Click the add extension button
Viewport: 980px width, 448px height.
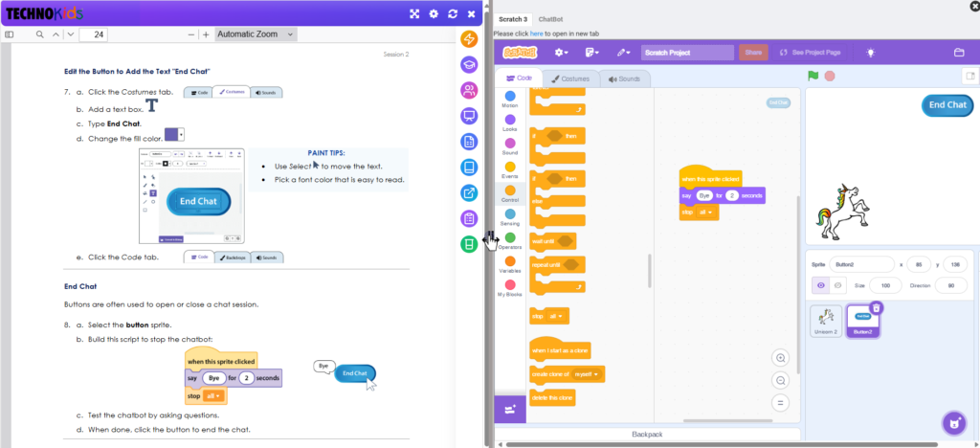(510, 410)
